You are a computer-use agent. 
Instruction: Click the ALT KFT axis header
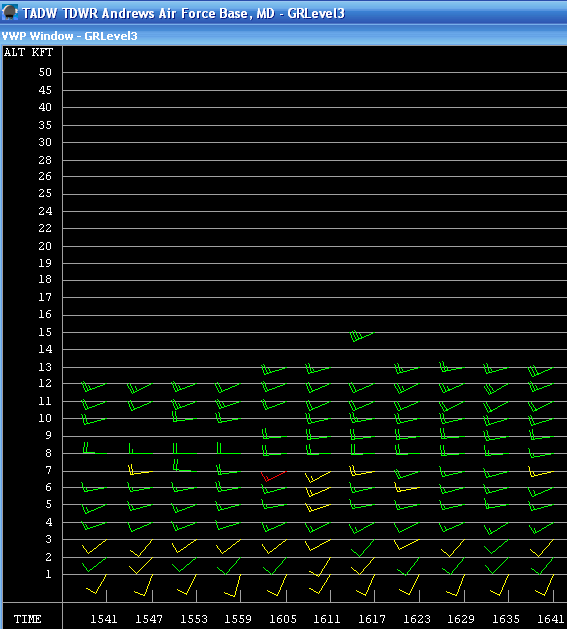point(28,52)
